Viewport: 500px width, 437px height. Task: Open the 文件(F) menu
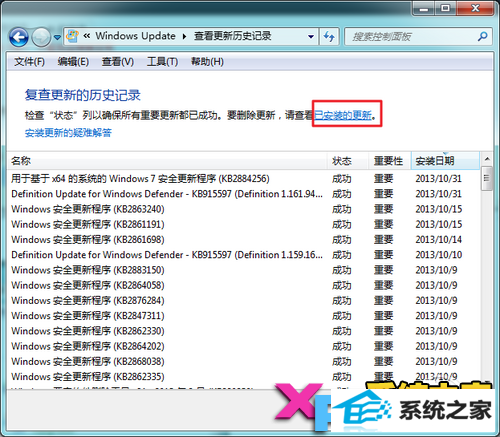[29, 62]
